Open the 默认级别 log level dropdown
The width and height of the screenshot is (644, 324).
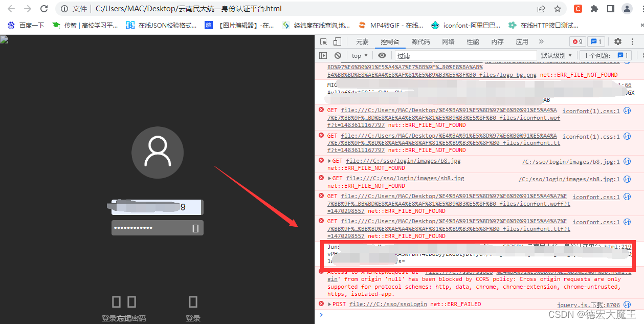click(557, 55)
